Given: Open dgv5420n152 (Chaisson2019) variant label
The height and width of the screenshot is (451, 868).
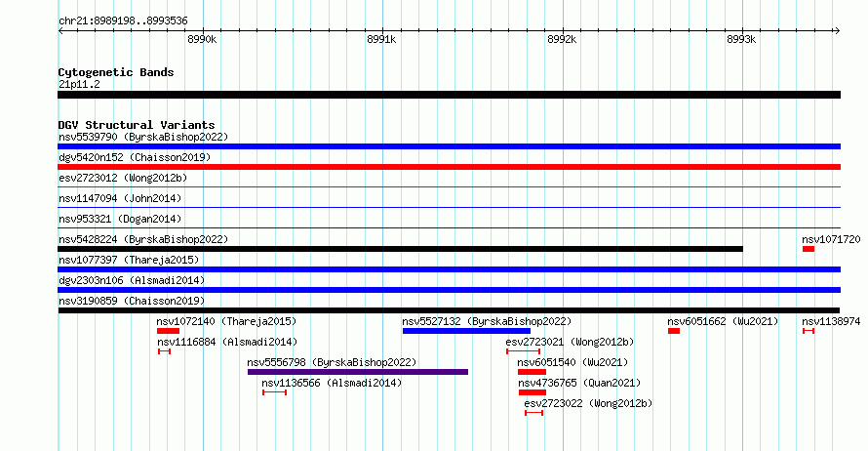Looking at the screenshot, I should 135,157.
